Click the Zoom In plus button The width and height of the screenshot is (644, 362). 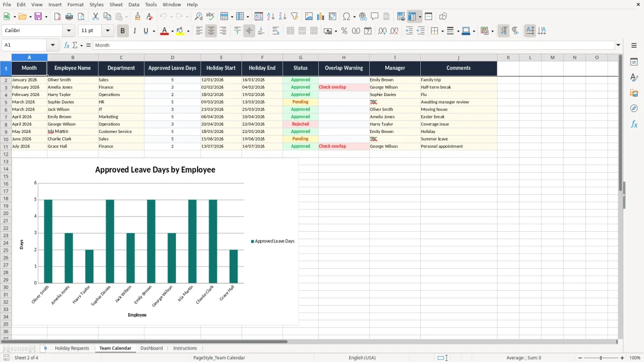[623, 358]
